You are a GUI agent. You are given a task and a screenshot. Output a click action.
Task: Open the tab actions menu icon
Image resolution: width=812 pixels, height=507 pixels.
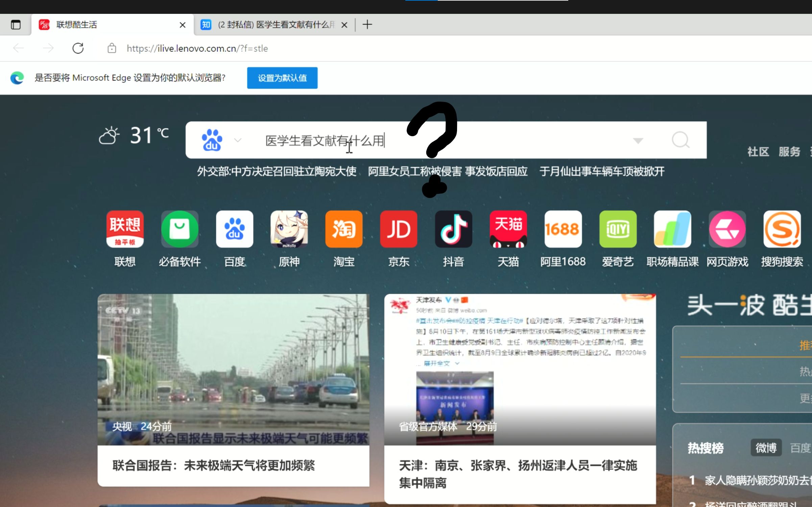[16, 25]
